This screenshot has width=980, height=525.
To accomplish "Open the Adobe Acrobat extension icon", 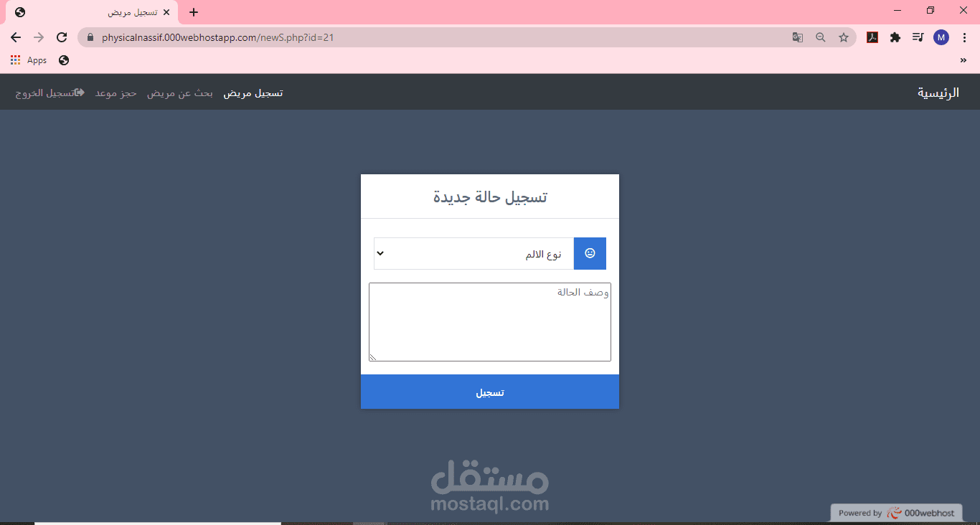I will click(872, 37).
